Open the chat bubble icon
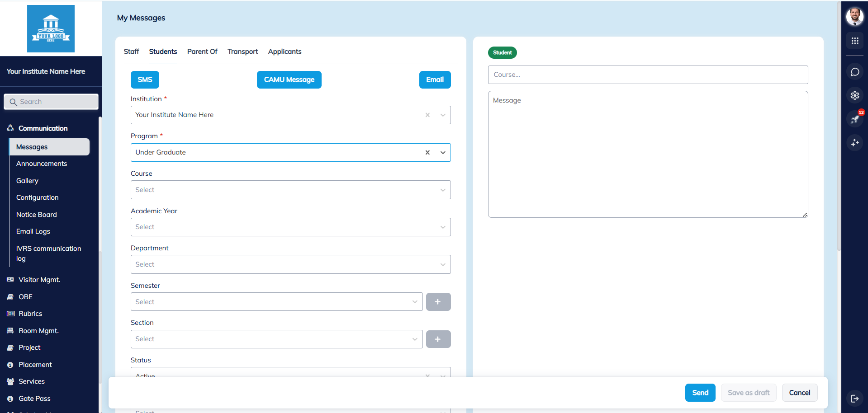This screenshot has height=413, width=868. point(854,72)
